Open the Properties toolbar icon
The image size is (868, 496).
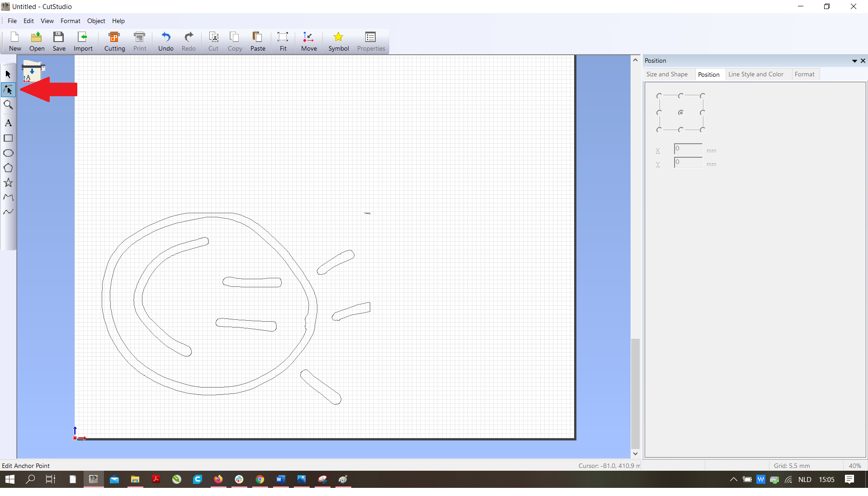[371, 42]
